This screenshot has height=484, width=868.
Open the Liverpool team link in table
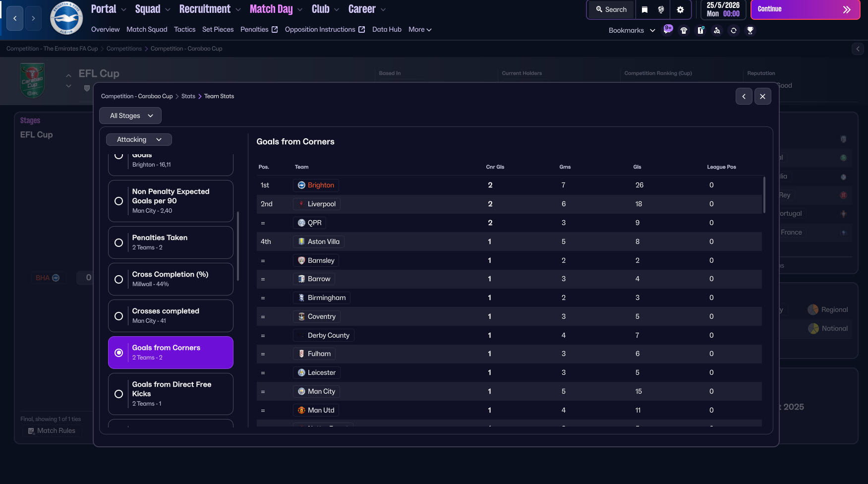point(321,204)
